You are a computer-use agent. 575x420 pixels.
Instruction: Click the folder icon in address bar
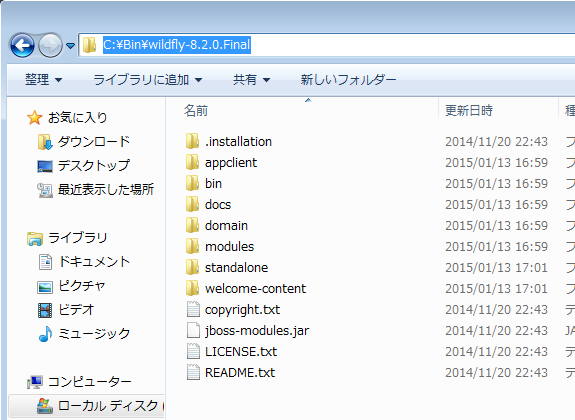89,45
